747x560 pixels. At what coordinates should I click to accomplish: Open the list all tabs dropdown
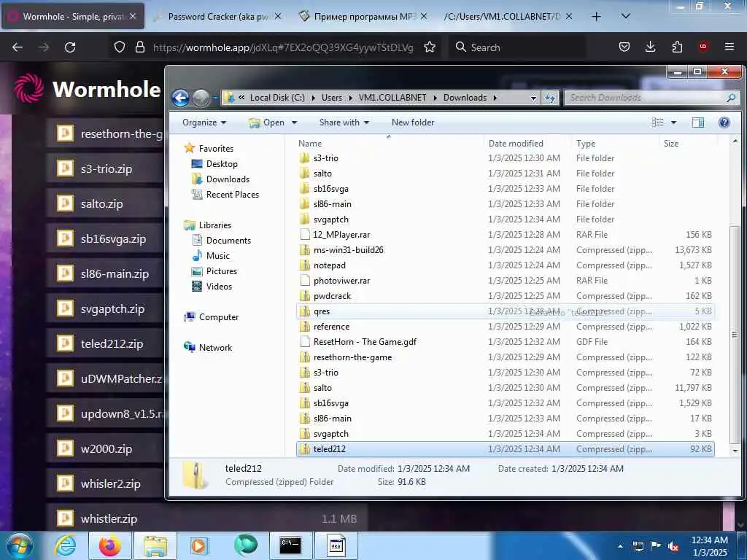coord(626,16)
